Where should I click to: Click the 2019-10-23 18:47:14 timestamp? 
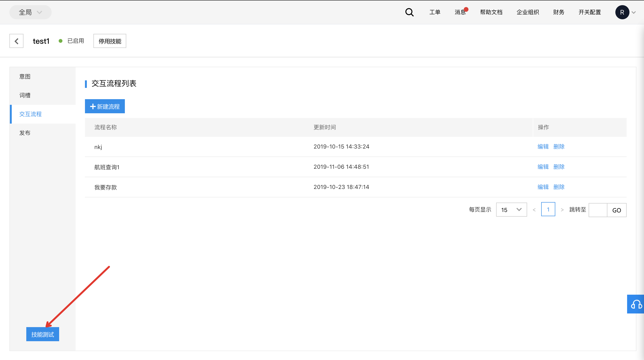341,187
